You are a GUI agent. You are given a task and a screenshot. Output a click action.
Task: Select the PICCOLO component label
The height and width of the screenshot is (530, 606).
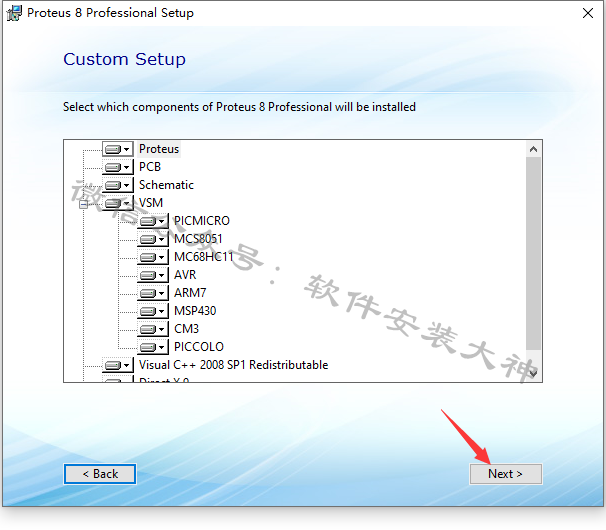pos(199,347)
